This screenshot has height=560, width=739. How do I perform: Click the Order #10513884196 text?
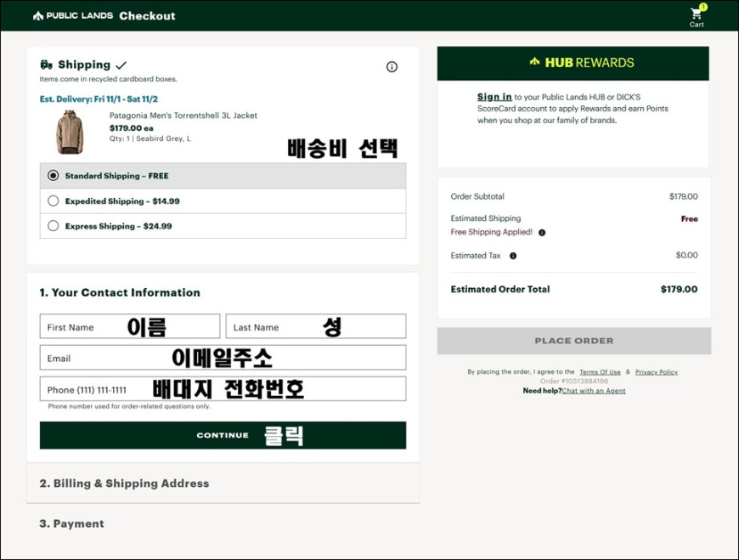[x=574, y=382]
